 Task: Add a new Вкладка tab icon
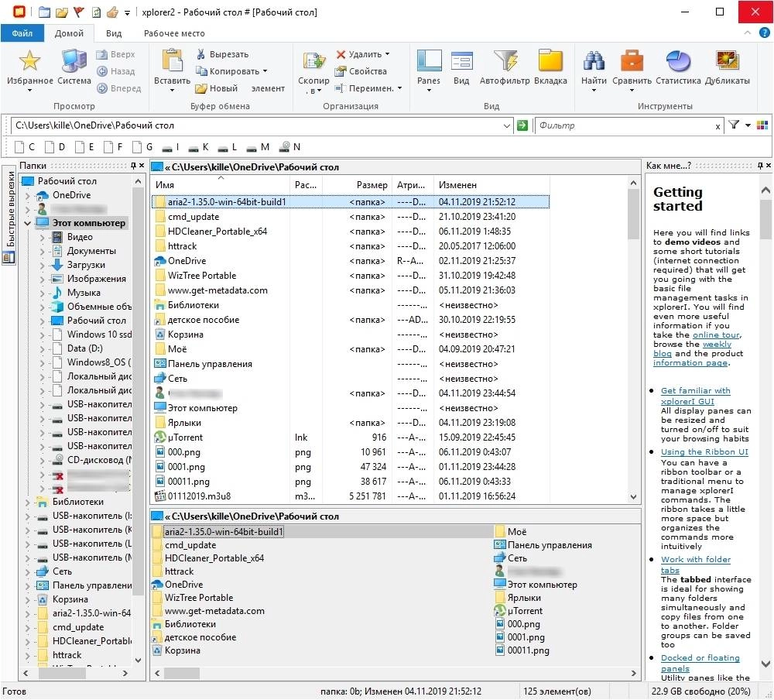550,60
